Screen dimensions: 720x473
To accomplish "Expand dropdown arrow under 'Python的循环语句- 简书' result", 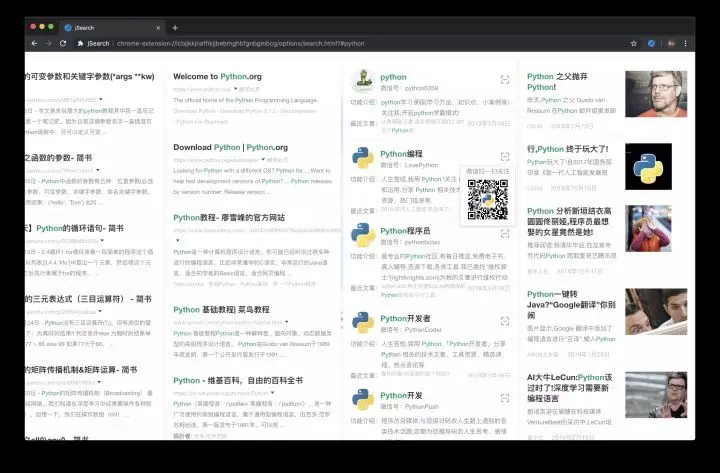I will point(102,240).
